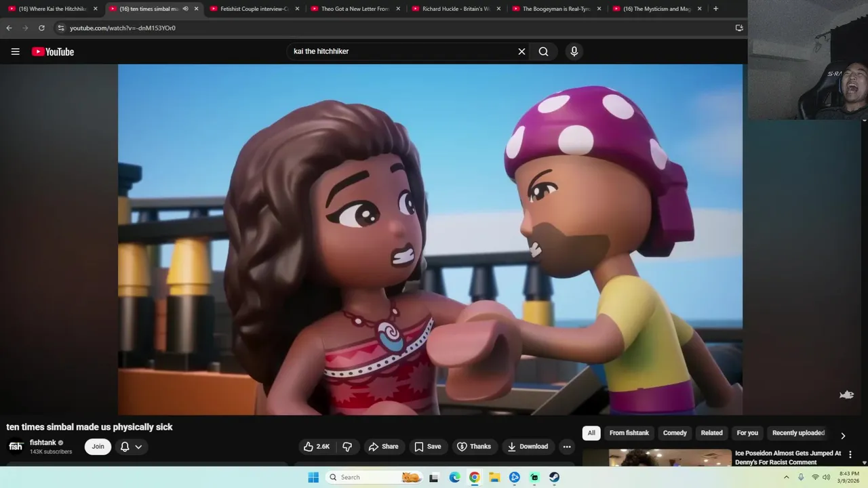Image resolution: width=868 pixels, height=488 pixels.
Task: Open fishtank channel avatar
Action: point(15,447)
